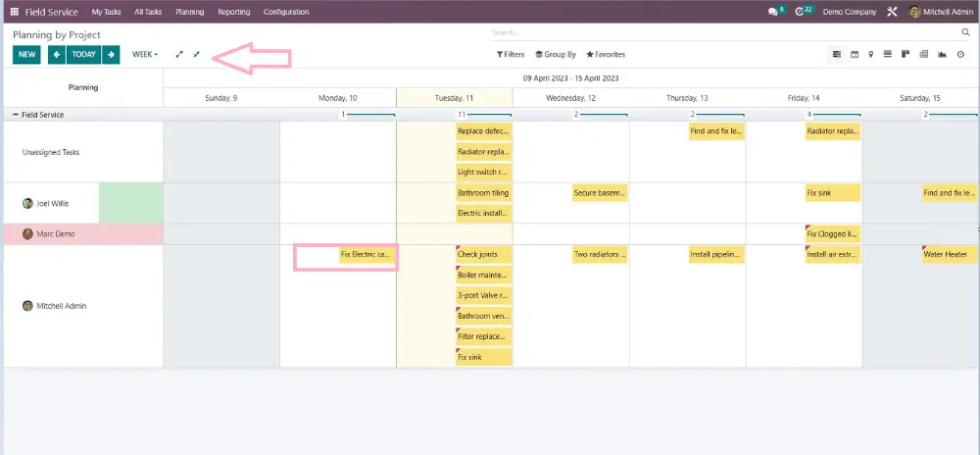Screen dimensions: 980x455
Task: Click the expand rows arrows icon
Action: (x=179, y=55)
